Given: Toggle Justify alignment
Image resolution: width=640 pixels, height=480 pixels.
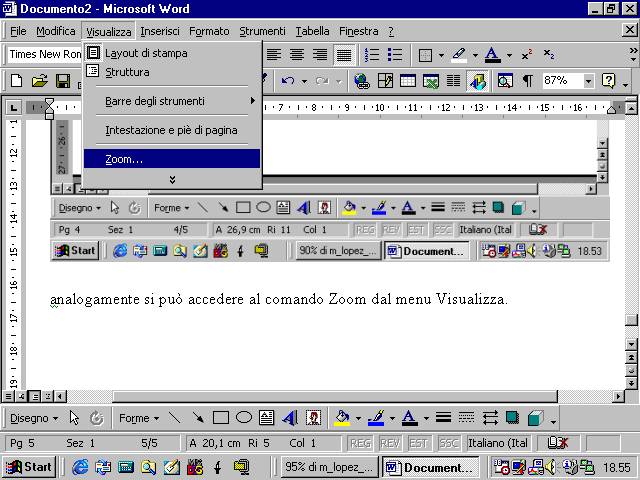Looking at the screenshot, I should tap(344, 55).
